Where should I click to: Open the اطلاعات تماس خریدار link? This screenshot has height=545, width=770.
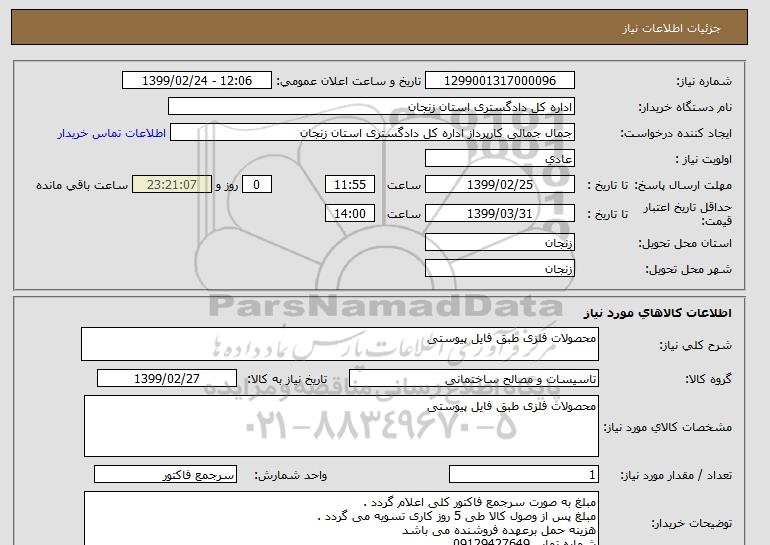(x=111, y=133)
